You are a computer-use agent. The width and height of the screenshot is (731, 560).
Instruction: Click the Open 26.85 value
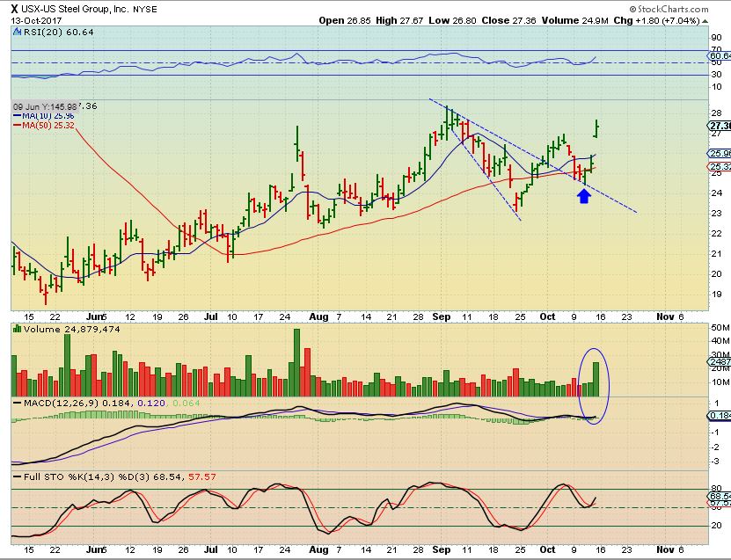point(346,20)
